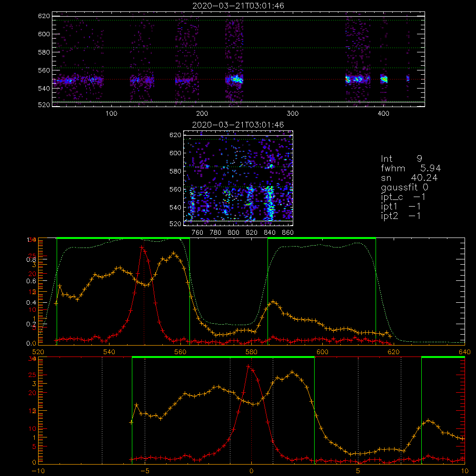Click the x-axis label 800 on zoomed image
Screen dimensions: 476x476
(233, 233)
